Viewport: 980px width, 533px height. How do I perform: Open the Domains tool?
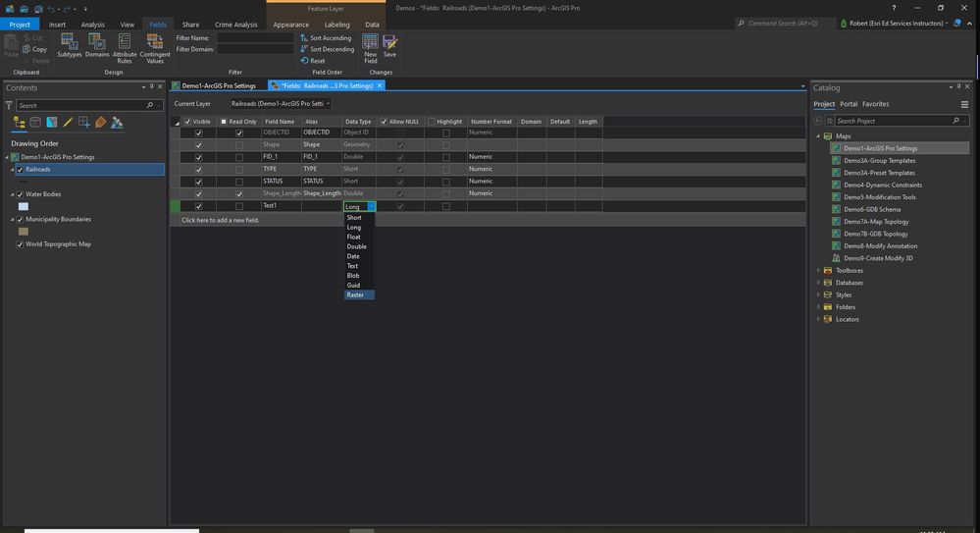[97, 46]
